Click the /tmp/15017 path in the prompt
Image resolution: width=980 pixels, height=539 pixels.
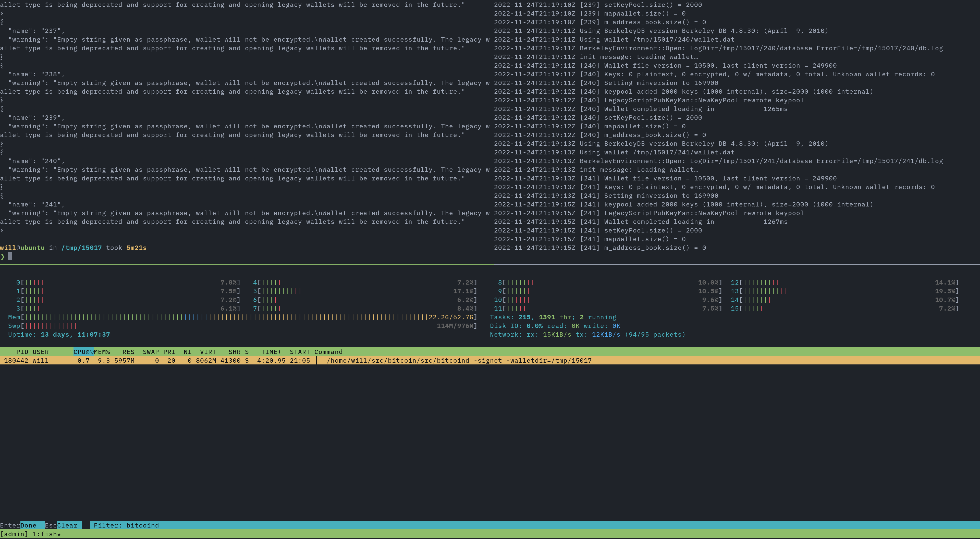(81, 248)
